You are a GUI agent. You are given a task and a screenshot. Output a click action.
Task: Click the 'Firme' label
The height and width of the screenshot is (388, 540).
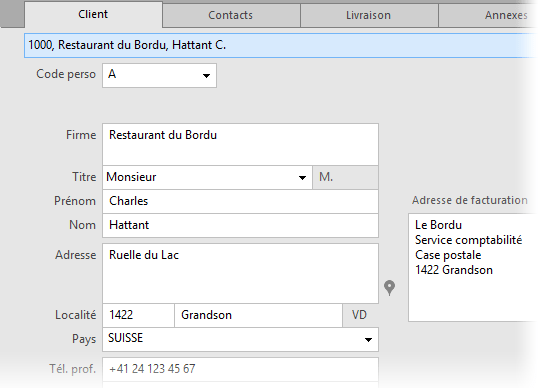81,135
